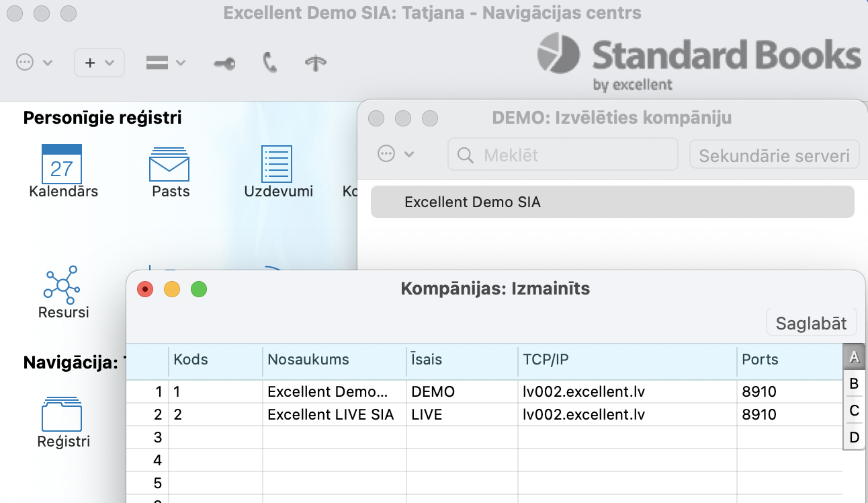Switch to tab C in Kompānijas window
This screenshot has height=503, width=868.
click(x=854, y=410)
